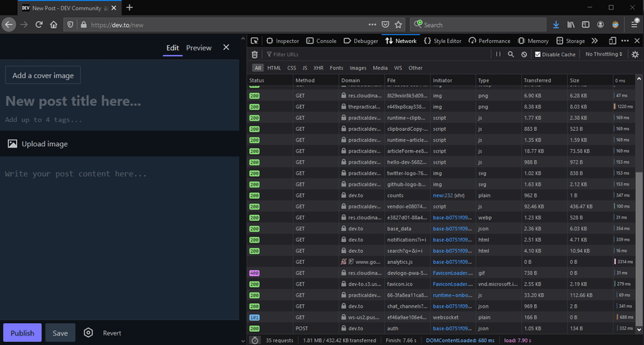The height and width of the screenshot is (345, 644).
Task: Select the favicon.ico request row
Action: (x=441, y=284)
